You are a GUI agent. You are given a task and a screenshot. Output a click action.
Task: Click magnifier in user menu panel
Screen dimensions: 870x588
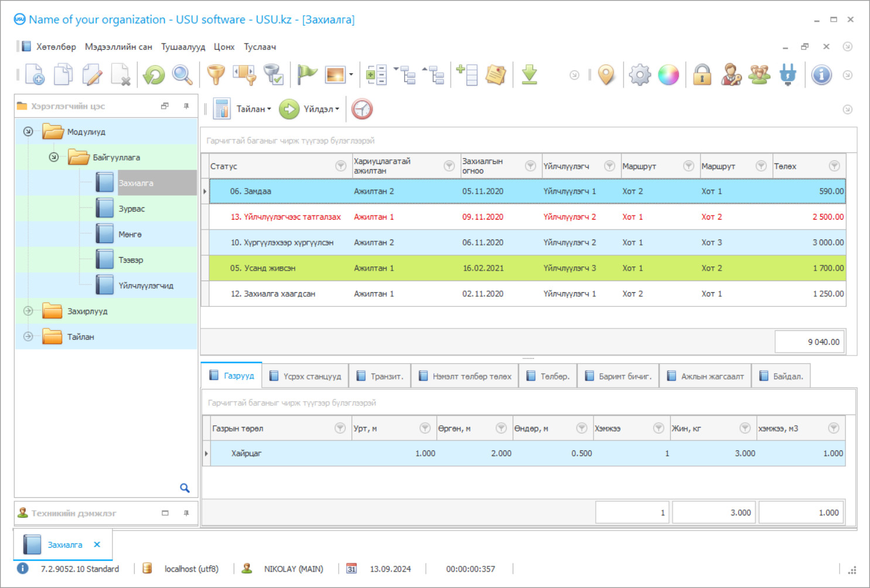[x=185, y=488]
